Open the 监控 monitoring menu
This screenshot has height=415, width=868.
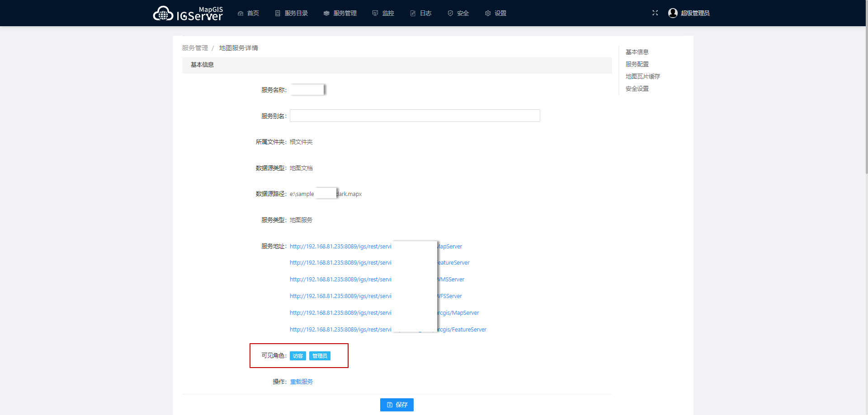(383, 14)
